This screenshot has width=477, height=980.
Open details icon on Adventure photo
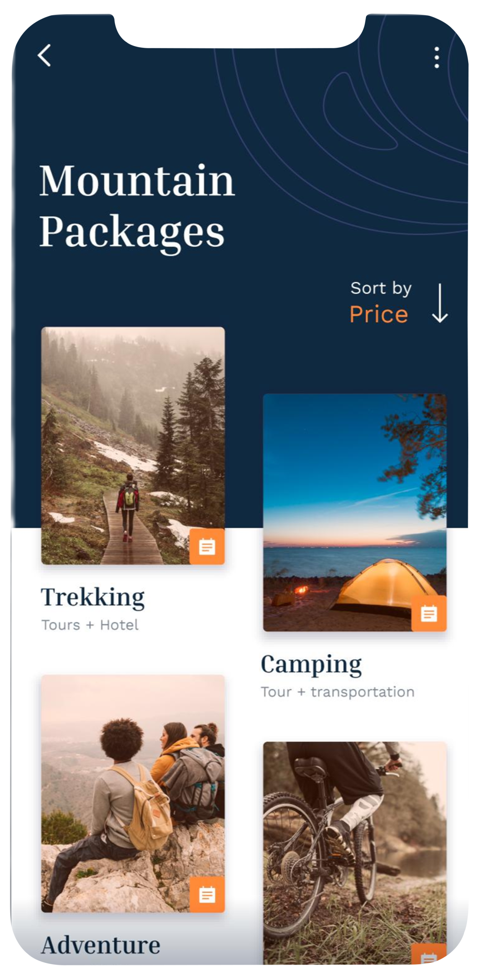point(207,895)
